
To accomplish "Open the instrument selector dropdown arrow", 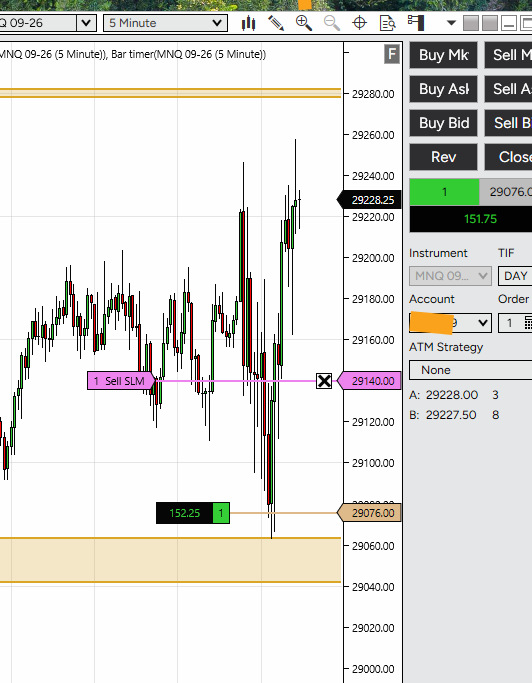I will tap(86, 23).
